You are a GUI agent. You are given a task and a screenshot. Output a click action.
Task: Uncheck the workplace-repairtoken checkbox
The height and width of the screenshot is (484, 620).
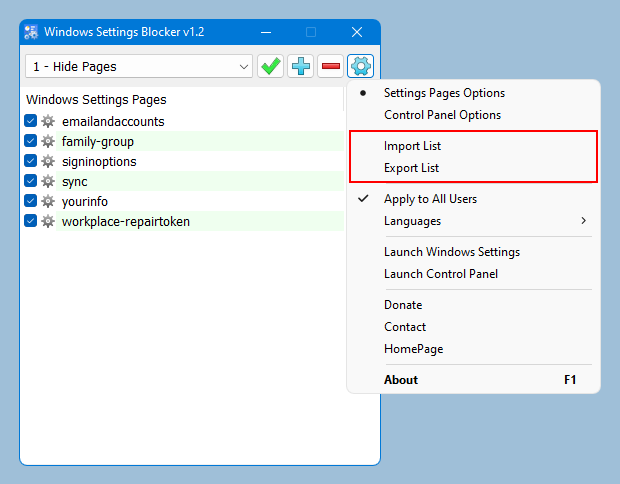31,221
